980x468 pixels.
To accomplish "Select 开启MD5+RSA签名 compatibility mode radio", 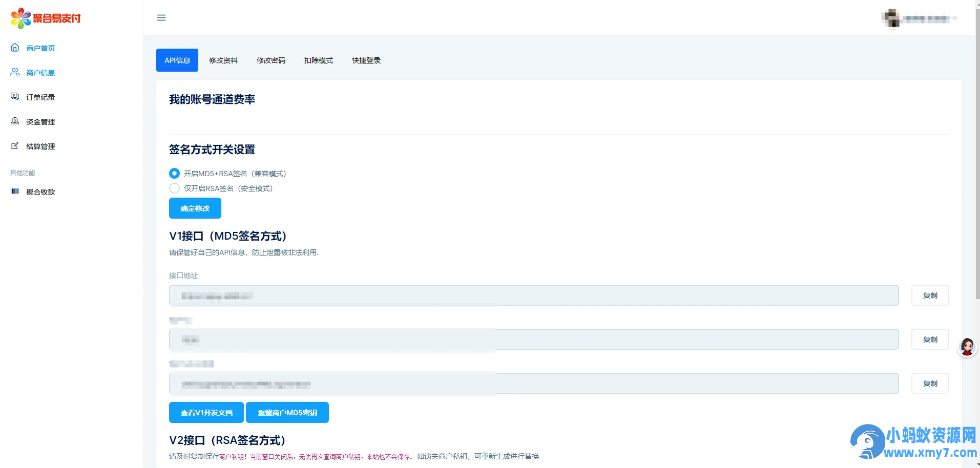I will click(175, 174).
